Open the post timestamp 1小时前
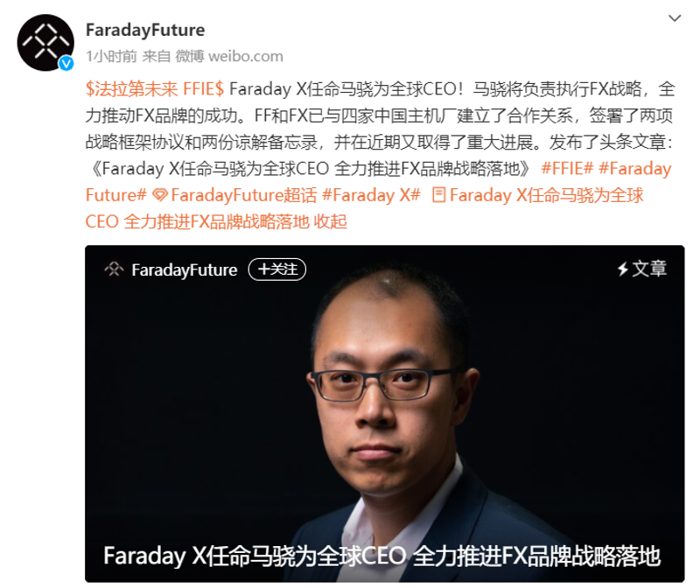 (x=112, y=56)
